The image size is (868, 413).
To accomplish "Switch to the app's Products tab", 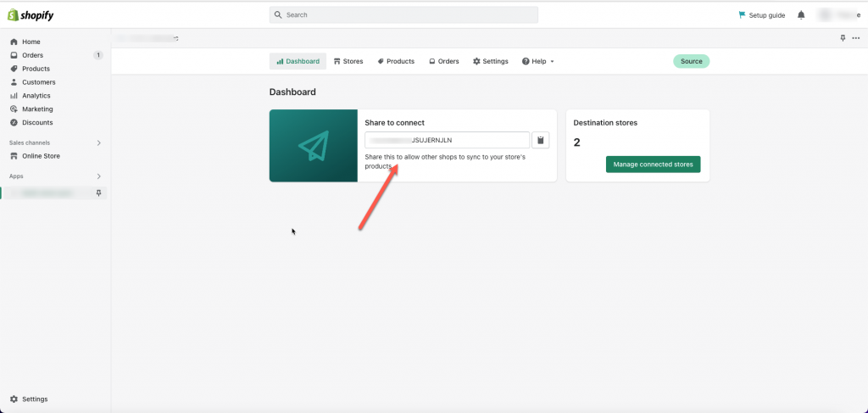I will pyautogui.click(x=396, y=61).
